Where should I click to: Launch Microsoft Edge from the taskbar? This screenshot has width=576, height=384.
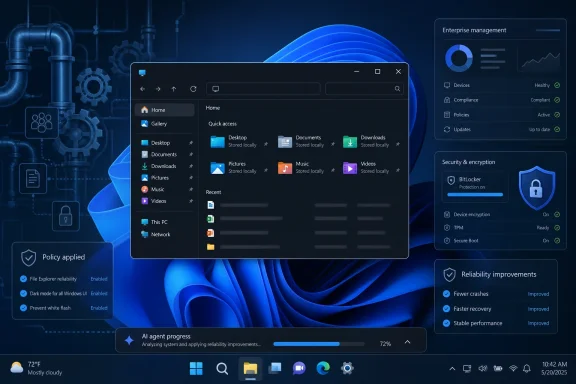pos(323,368)
